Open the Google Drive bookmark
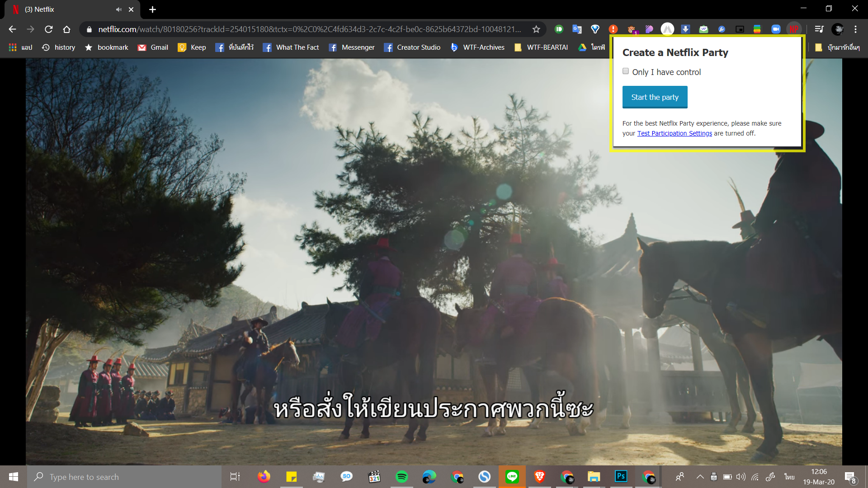868x488 pixels. tap(591, 47)
